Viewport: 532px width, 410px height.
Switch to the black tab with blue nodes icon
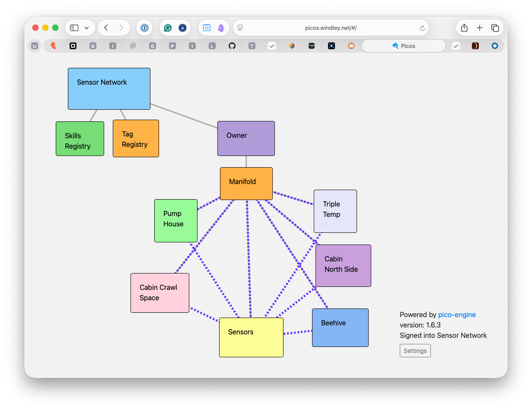point(331,46)
